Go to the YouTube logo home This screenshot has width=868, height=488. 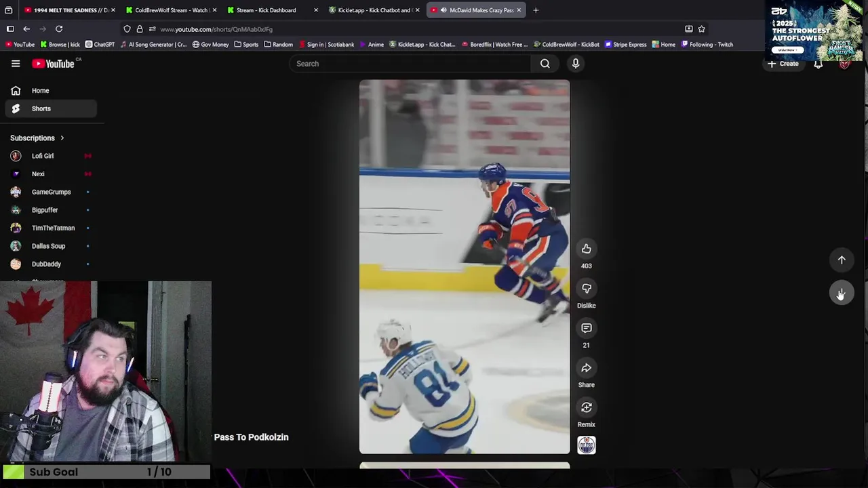[x=54, y=64]
